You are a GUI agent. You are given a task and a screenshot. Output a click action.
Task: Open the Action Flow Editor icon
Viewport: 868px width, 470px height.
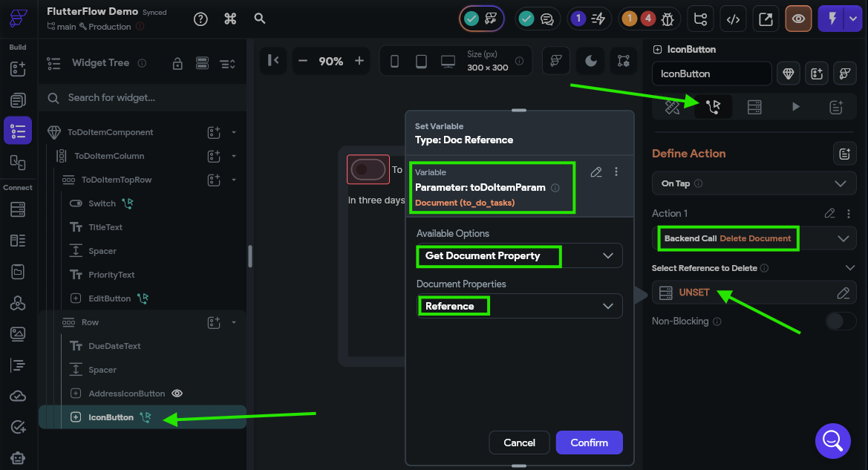844,154
